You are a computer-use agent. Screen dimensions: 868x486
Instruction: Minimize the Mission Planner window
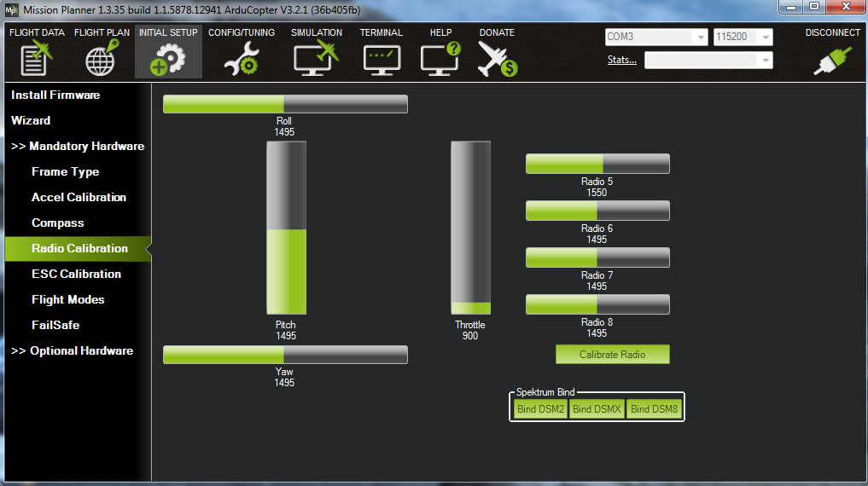click(x=791, y=6)
